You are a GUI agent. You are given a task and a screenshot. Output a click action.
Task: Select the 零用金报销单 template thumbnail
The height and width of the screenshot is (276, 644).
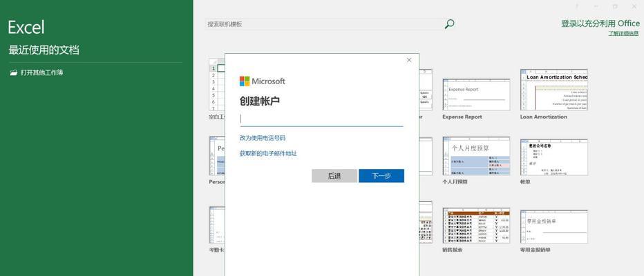point(553,227)
